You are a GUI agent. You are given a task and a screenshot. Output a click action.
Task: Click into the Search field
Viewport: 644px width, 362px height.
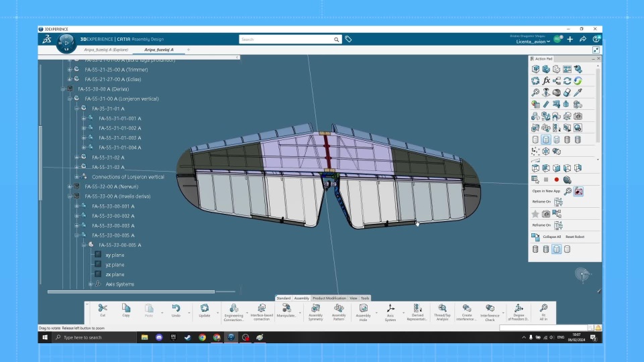pyautogui.click(x=286, y=40)
